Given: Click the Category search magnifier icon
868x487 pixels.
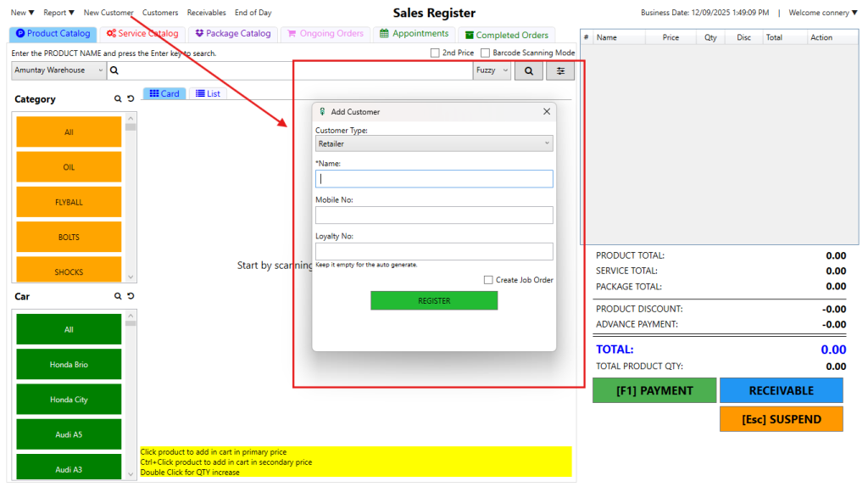Looking at the screenshot, I should click(x=118, y=99).
